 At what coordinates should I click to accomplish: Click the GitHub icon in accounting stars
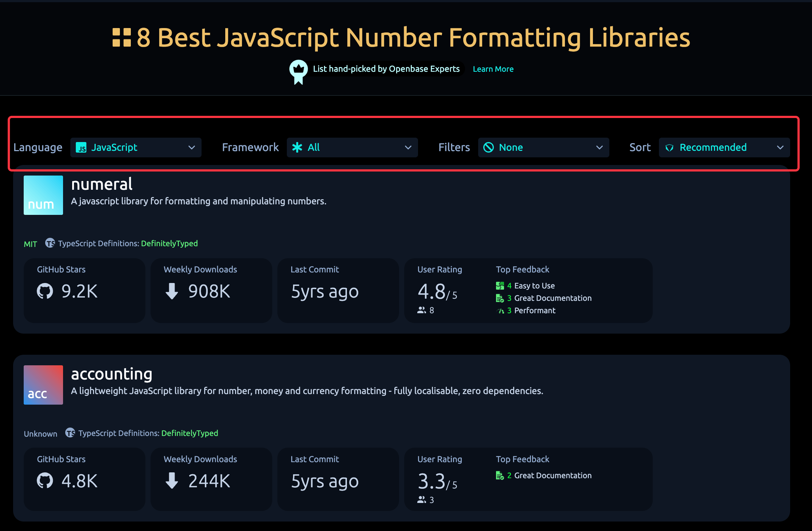[45, 481]
